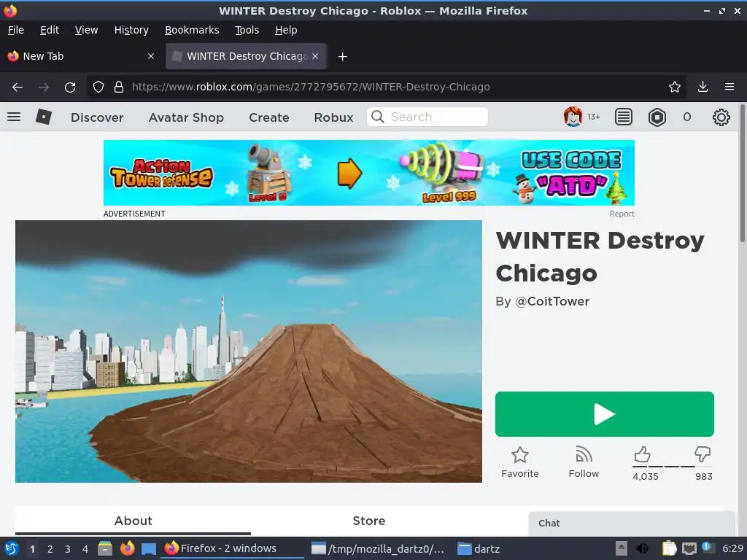Open the File menu
Screen dimensions: 747x560
click(16, 30)
